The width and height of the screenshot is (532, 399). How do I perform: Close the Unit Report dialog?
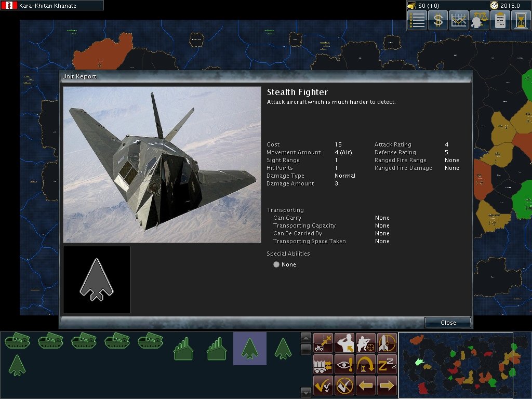tap(448, 323)
